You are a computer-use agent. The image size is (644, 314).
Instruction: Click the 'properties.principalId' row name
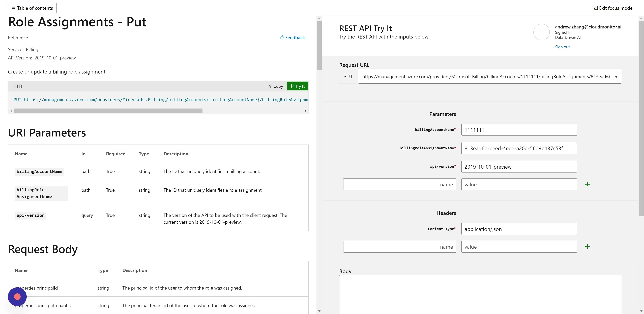[36, 288]
